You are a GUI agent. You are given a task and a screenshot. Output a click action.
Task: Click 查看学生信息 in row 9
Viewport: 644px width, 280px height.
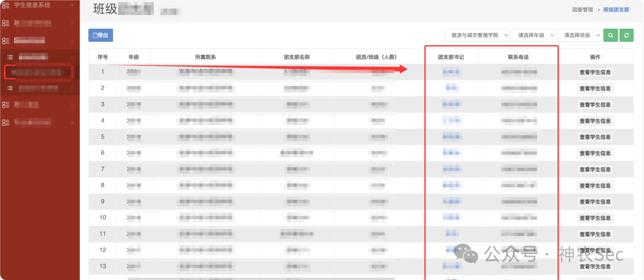(x=595, y=201)
